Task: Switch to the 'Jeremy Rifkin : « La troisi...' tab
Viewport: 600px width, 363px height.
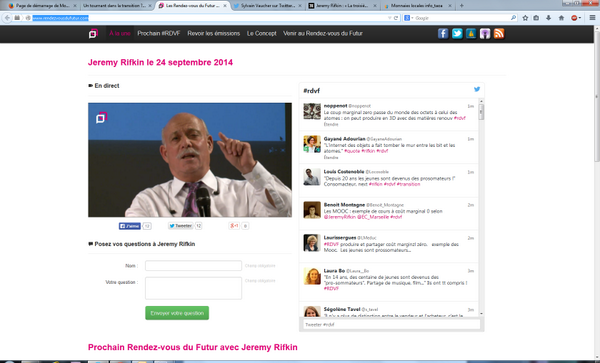Action: (342, 6)
